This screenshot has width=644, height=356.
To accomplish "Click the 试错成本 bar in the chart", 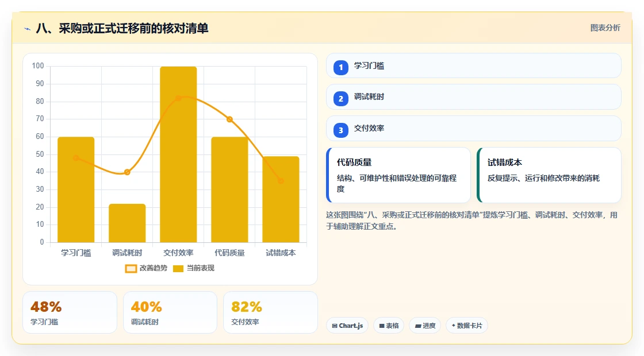I will (x=281, y=199).
